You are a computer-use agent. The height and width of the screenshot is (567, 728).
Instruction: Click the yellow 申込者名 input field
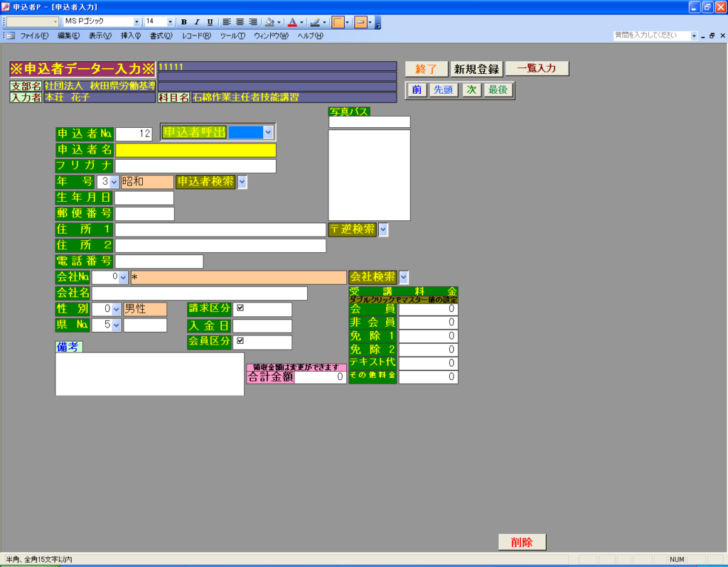click(196, 150)
